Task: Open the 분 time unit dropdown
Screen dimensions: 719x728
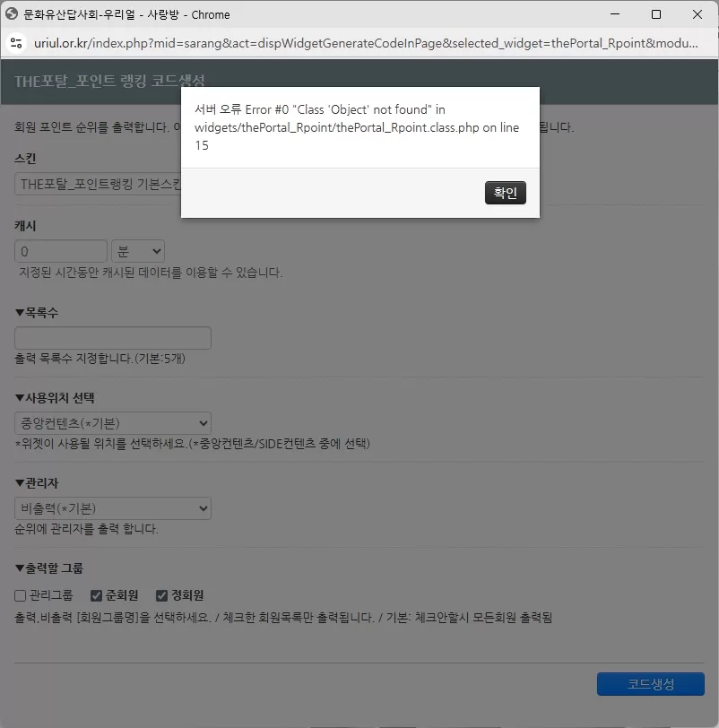Action: 137,250
